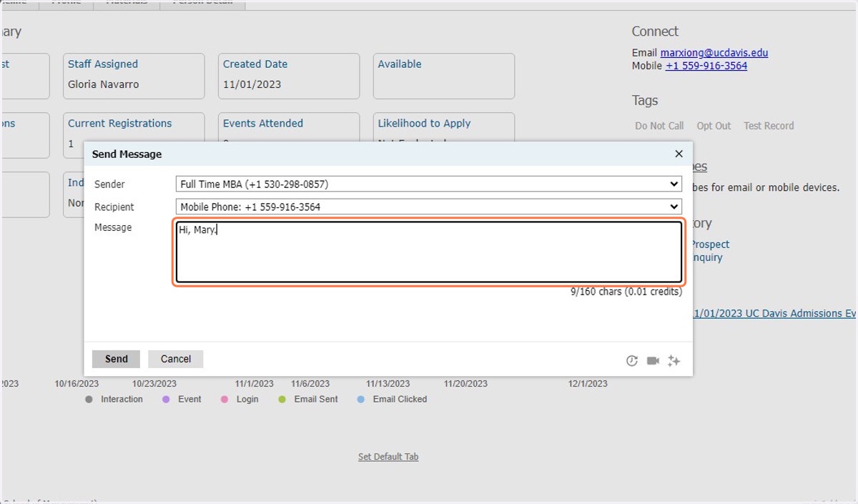Click the Staff Assigned card

(x=134, y=76)
